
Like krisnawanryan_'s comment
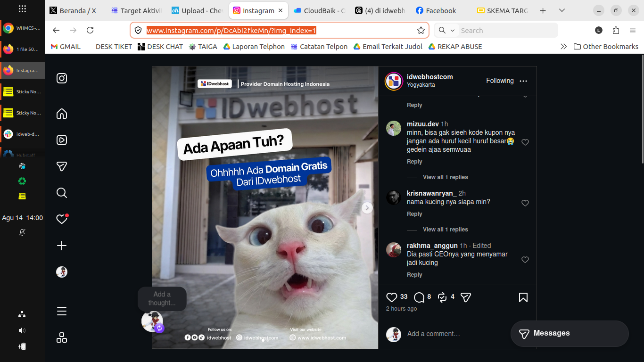pyautogui.click(x=525, y=203)
